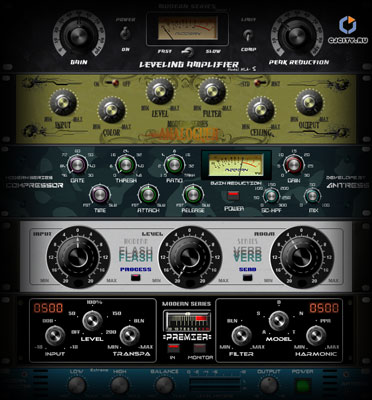
Task: Click the Flash Verb Room dial
Action: click(x=302, y=257)
